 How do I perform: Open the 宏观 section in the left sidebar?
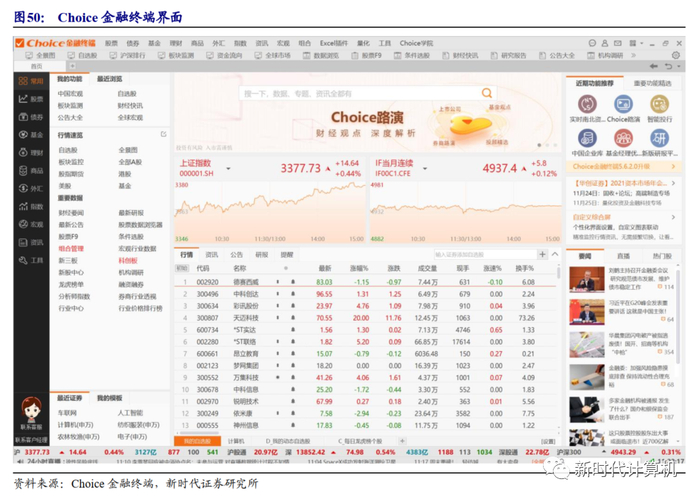tap(31, 224)
